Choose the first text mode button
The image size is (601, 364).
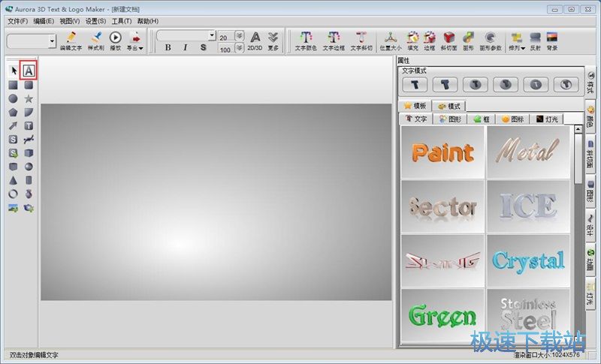(415, 84)
